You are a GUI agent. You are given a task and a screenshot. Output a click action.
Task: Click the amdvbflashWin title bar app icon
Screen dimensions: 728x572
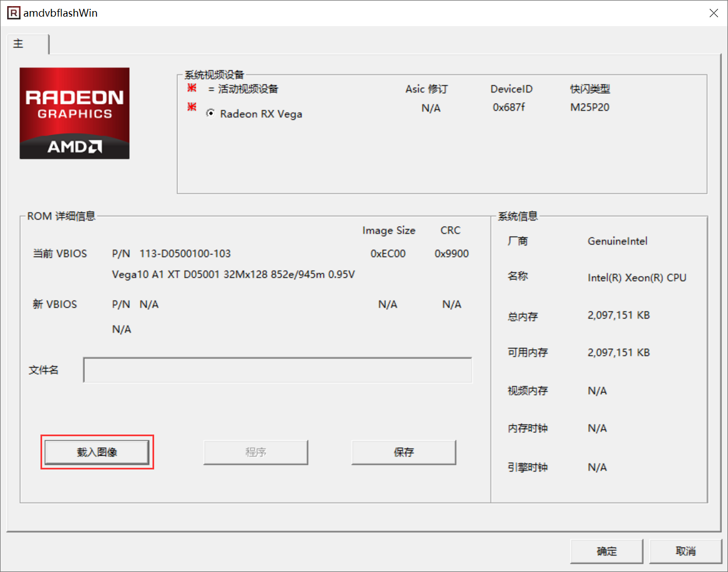(13, 13)
